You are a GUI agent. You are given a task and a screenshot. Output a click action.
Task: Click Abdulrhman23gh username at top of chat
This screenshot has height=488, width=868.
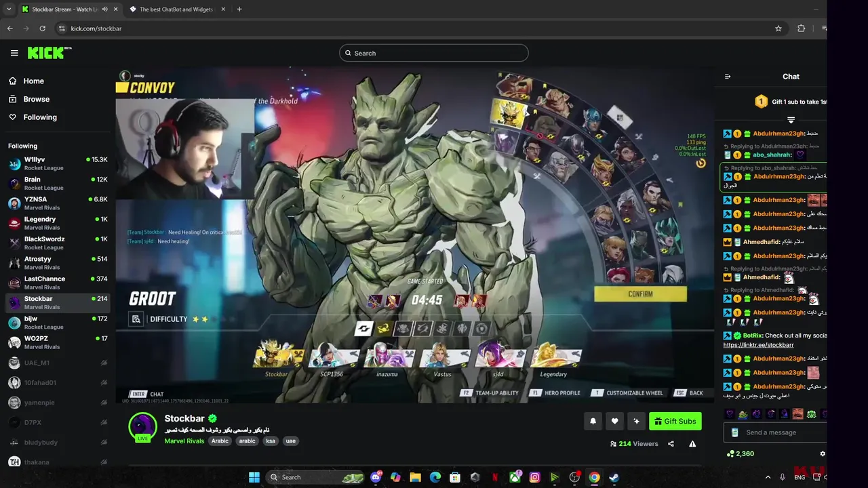(x=778, y=134)
